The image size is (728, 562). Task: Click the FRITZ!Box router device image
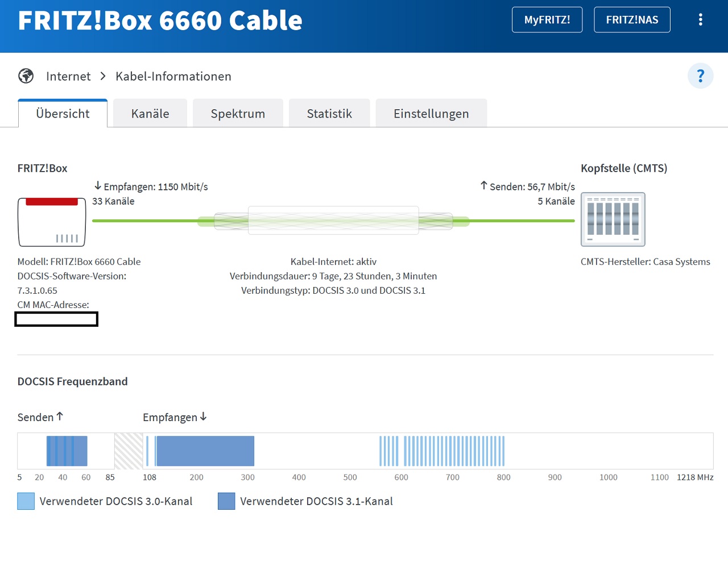(52, 222)
